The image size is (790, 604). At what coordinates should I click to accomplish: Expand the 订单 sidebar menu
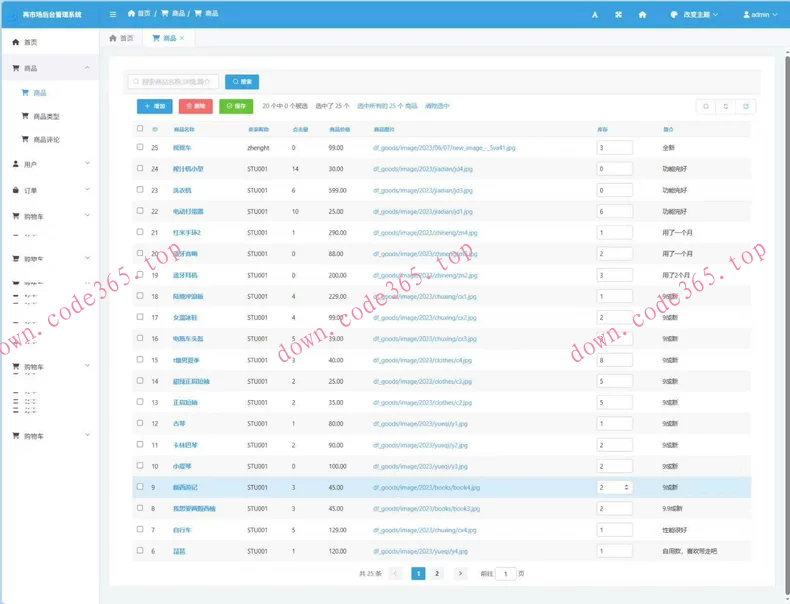(50, 190)
